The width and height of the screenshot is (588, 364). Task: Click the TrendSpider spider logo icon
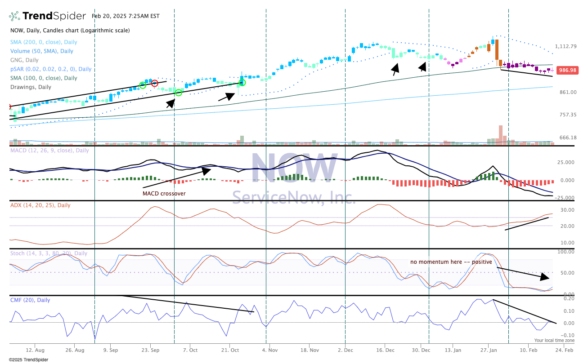[14, 16]
